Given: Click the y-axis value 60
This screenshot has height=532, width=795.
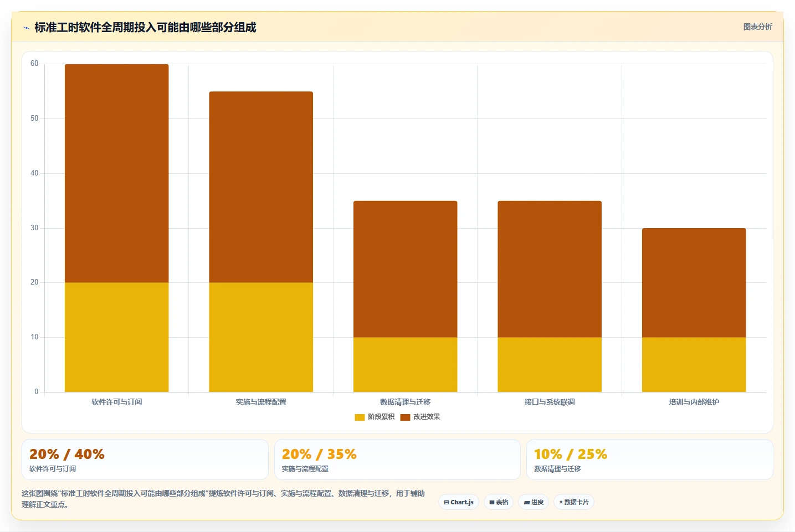Looking at the screenshot, I should click(x=34, y=64).
